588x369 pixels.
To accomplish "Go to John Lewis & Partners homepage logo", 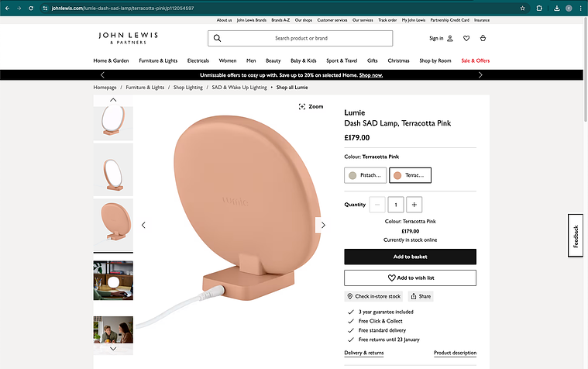I will pos(129,38).
